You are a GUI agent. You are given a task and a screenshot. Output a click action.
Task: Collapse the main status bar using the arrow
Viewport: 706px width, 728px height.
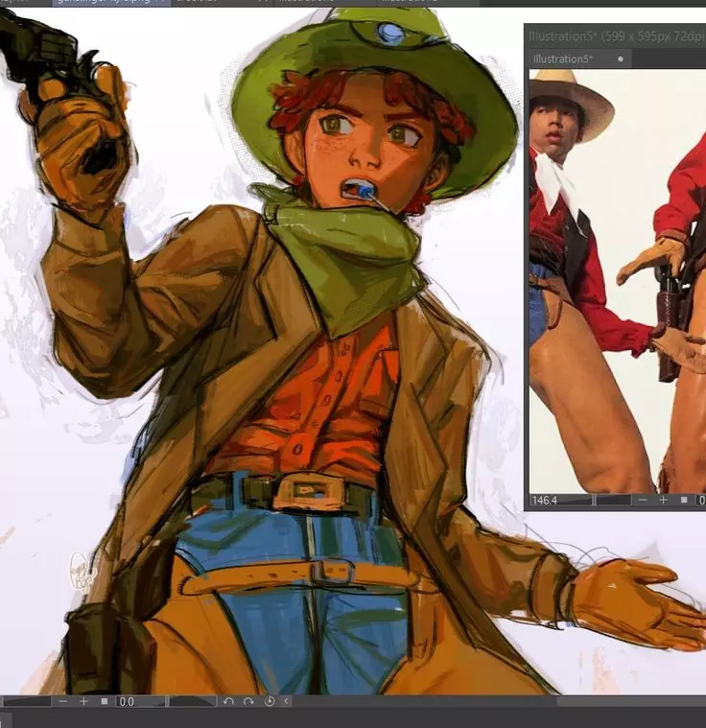tap(287, 702)
